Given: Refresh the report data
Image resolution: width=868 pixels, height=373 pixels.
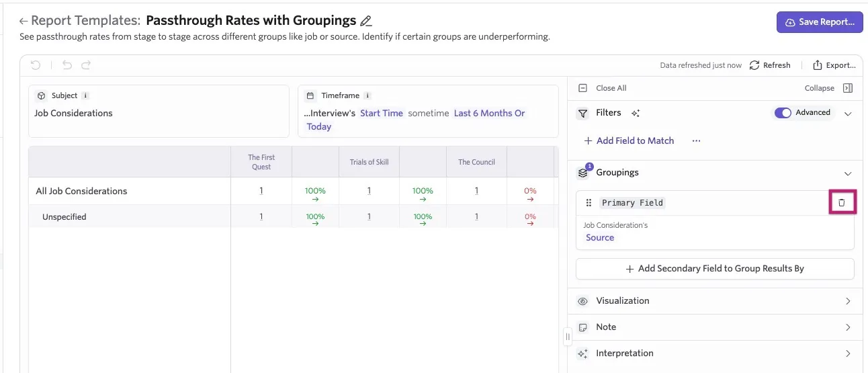Looking at the screenshot, I should [x=770, y=65].
